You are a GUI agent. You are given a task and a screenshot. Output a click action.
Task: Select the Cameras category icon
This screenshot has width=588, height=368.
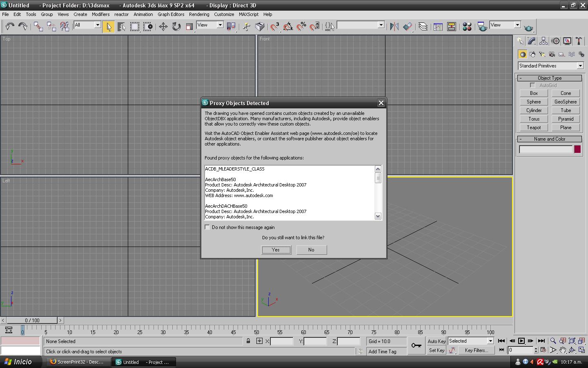[552, 54]
